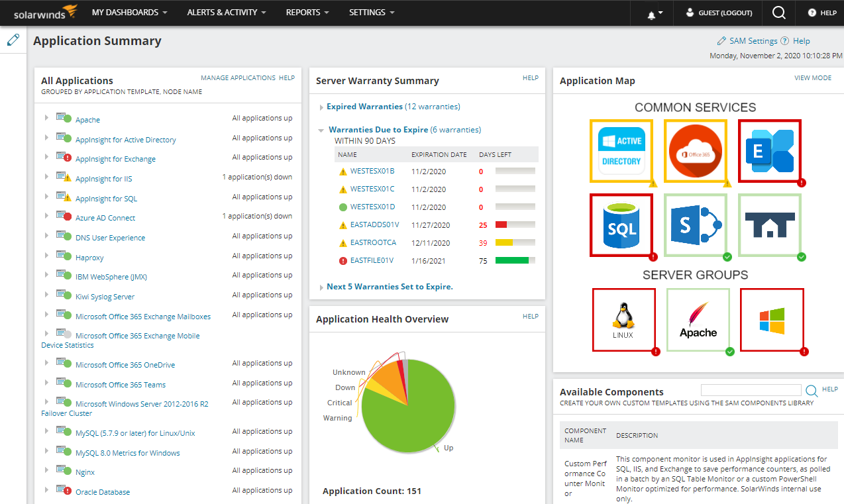The width and height of the screenshot is (844, 504).
Task: Open the search magnifier in the top bar
Action: pyautogui.click(x=778, y=13)
